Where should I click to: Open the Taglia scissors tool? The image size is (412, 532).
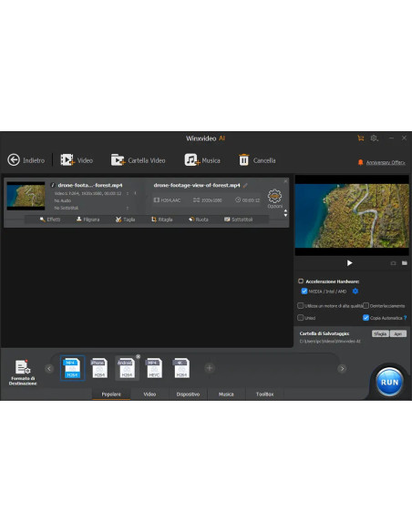(125, 220)
